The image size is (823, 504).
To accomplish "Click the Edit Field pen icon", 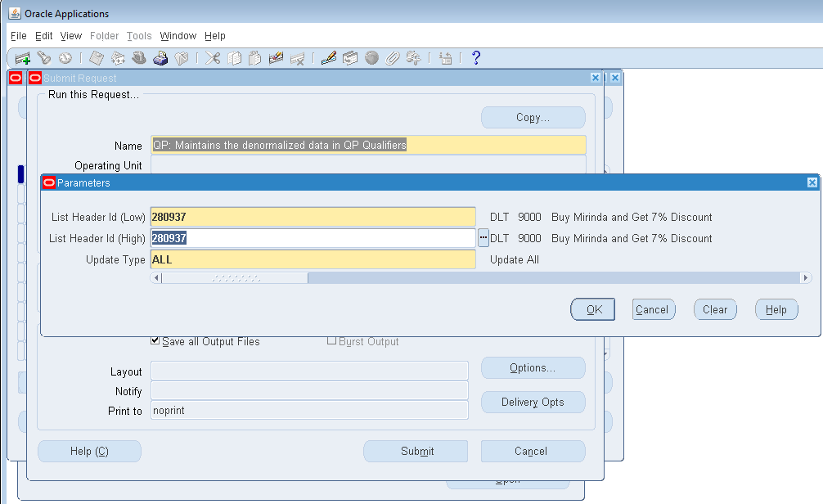I will pos(329,58).
